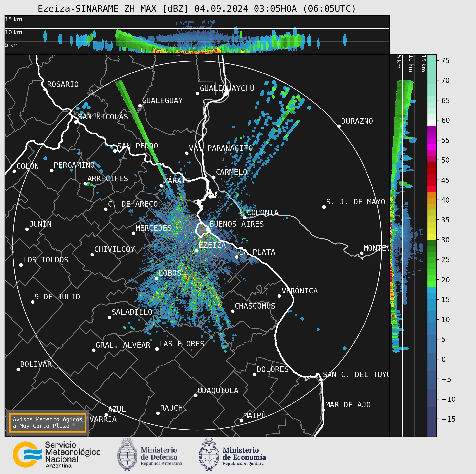This screenshot has width=476, height=474.
Task: Click the PERGAMINO city label
Action: [x=74, y=165]
